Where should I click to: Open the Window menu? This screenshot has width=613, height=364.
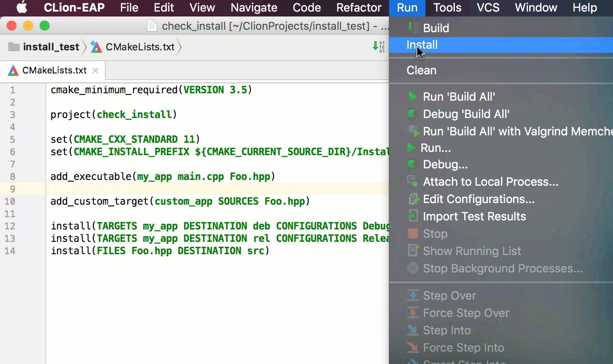click(x=536, y=7)
